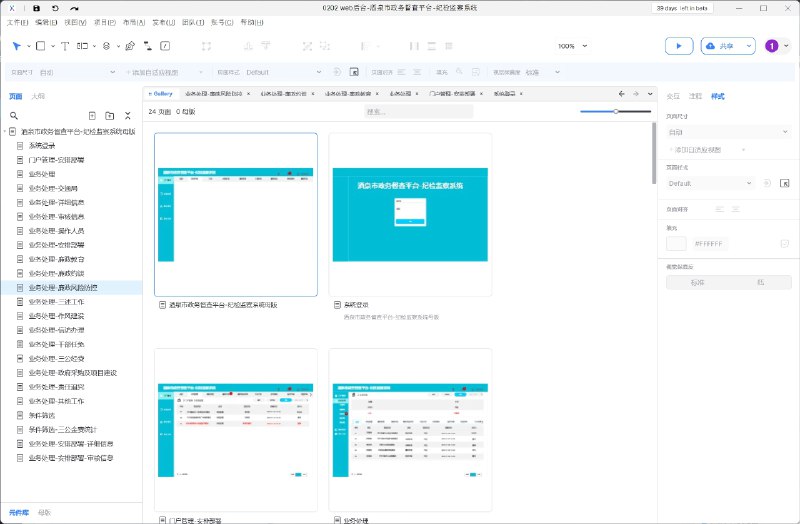
Task: Navigate forward with the right arrow
Action: [636, 94]
